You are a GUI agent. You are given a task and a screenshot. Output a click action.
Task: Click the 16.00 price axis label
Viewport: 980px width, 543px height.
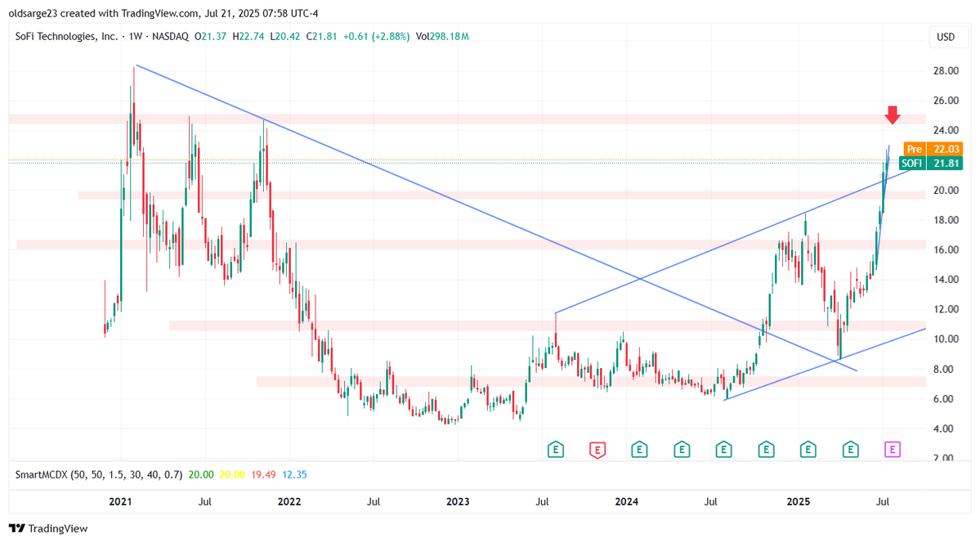(x=946, y=249)
